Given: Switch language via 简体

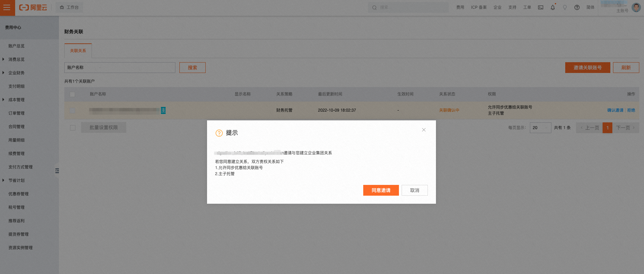Looking at the screenshot, I should tap(590, 7).
